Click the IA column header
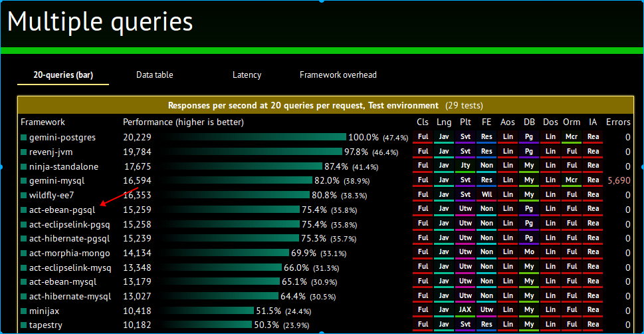 (x=593, y=122)
